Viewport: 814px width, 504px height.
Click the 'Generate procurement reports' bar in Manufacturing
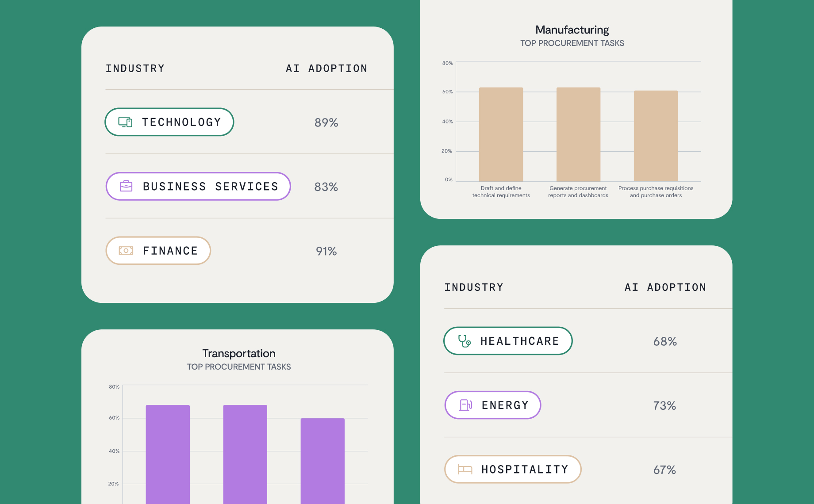coord(578,134)
